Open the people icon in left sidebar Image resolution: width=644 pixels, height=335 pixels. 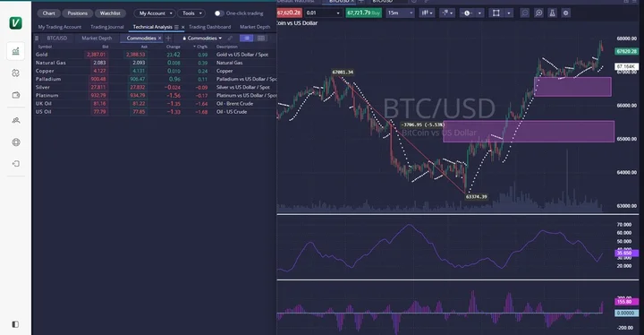coord(15,120)
